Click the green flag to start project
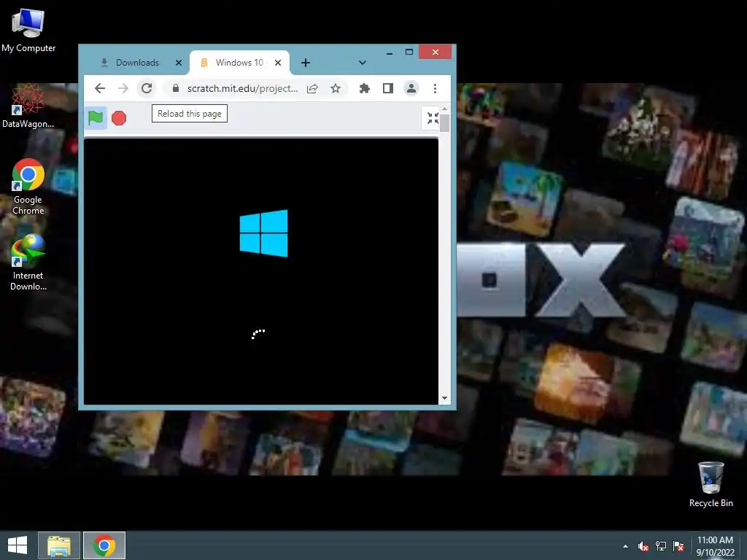This screenshot has height=560, width=747. tap(96, 117)
